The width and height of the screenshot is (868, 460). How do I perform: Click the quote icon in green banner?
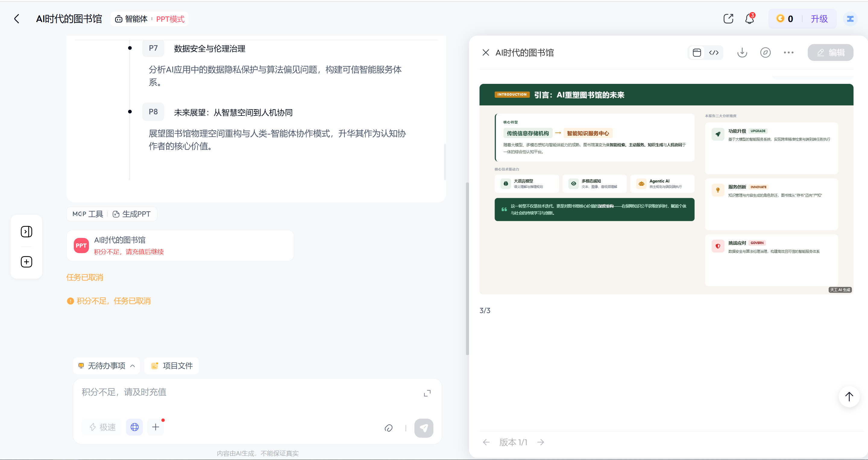click(504, 209)
